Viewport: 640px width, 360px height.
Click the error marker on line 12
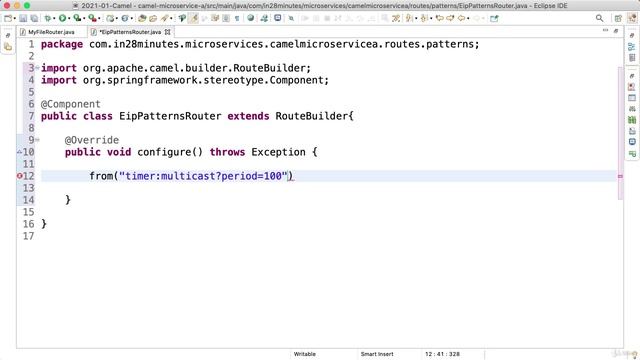(x=19, y=176)
